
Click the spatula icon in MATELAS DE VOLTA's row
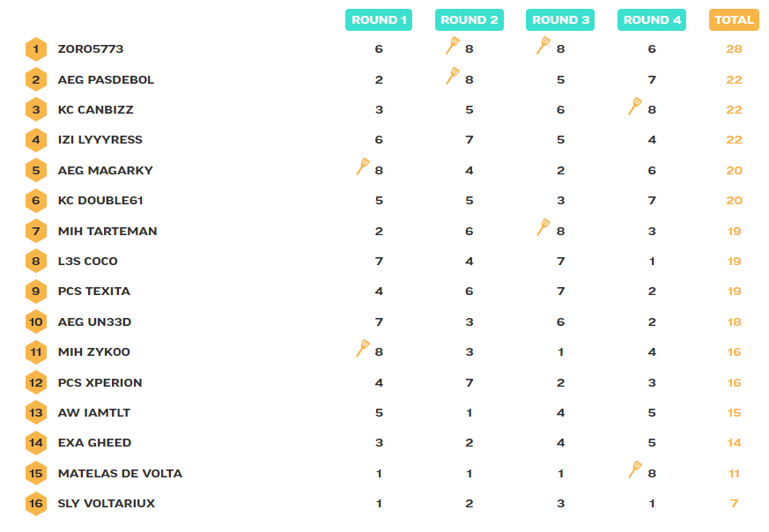tap(635, 469)
